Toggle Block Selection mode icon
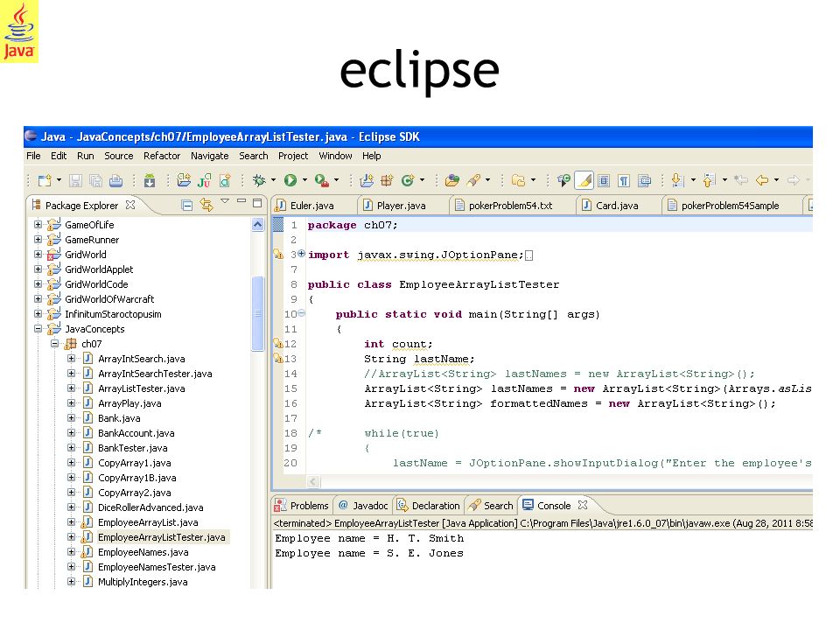The height and width of the screenshot is (630, 840). pyautogui.click(x=604, y=180)
